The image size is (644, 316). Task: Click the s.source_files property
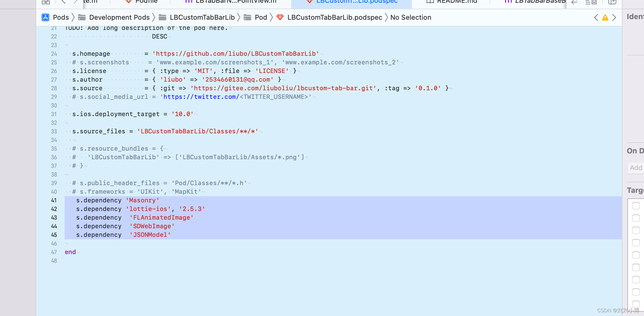tap(99, 131)
